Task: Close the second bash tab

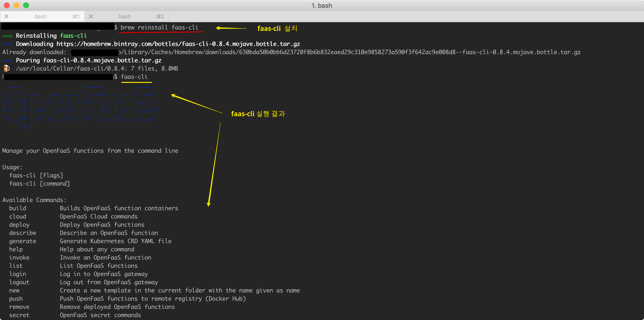Action: coord(91,16)
